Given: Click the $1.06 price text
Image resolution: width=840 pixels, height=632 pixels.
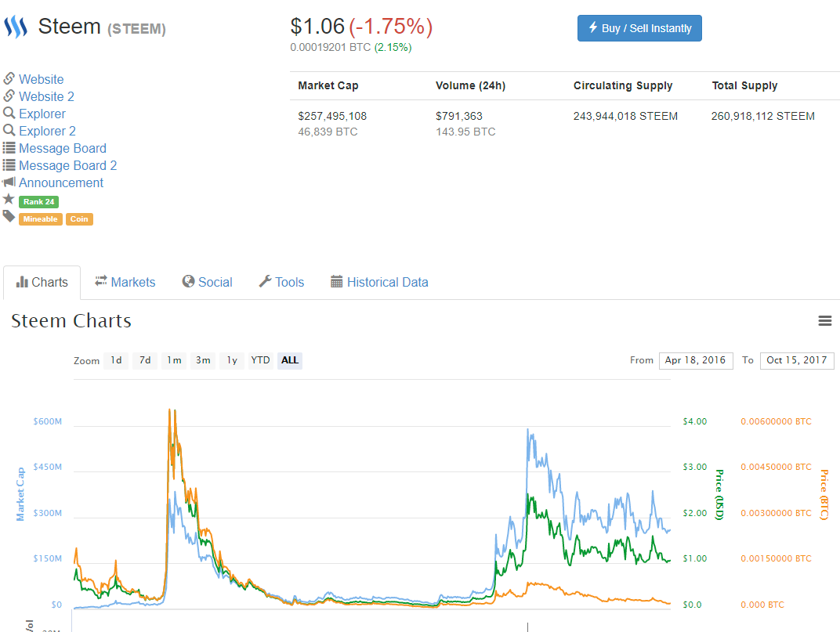Looking at the screenshot, I should click(x=317, y=27).
